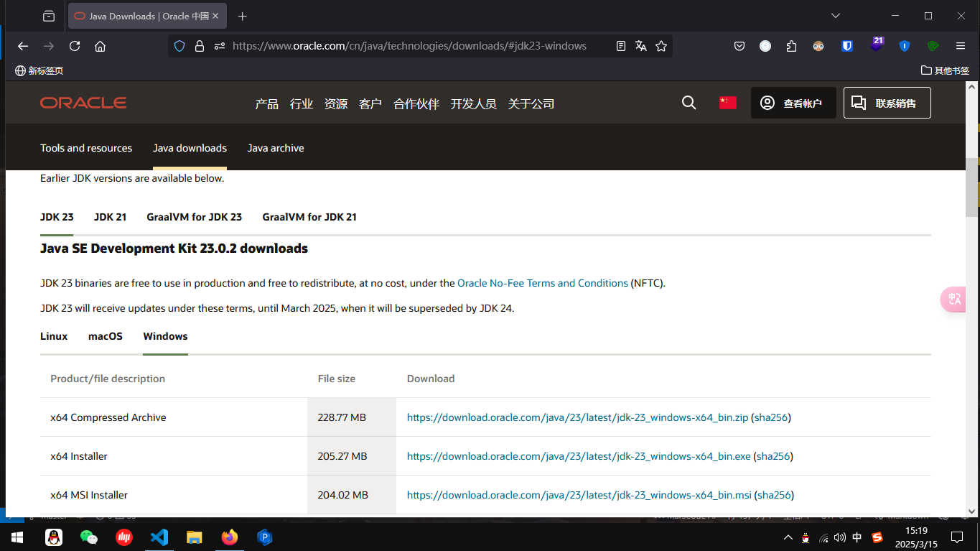This screenshot has width=980, height=551.
Task: Click the browser address bar URL
Action: click(x=409, y=46)
